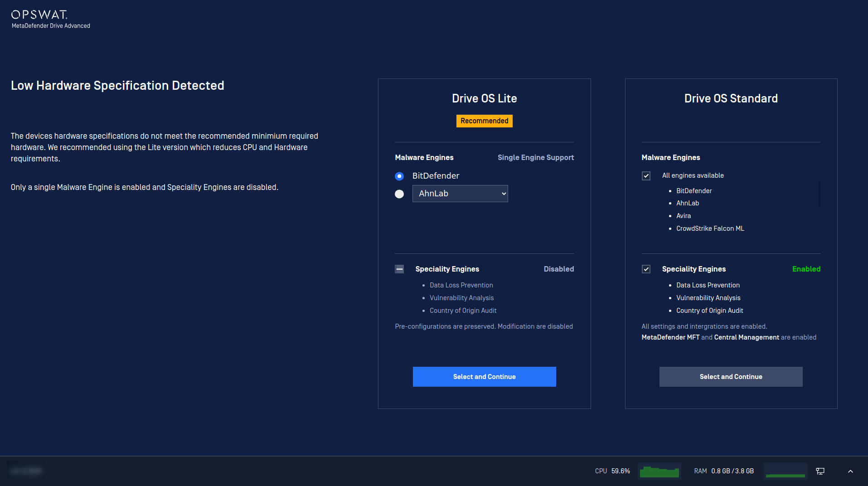Click the Central Management text
868x486 pixels.
point(747,337)
